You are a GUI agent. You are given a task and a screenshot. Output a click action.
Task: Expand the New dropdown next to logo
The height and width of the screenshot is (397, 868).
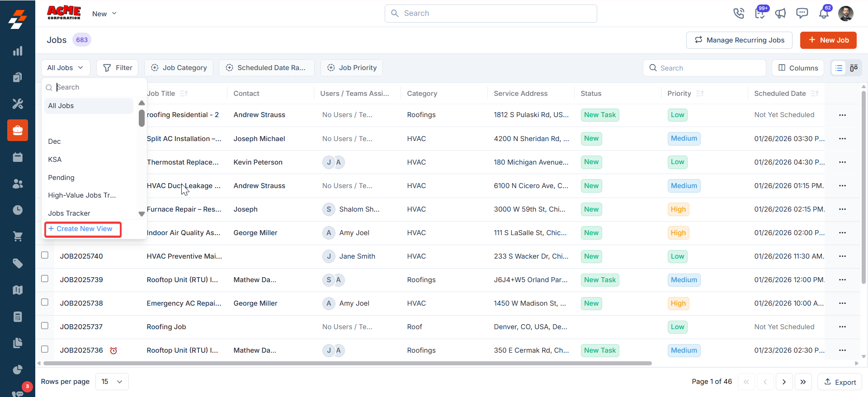(x=104, y=14)
